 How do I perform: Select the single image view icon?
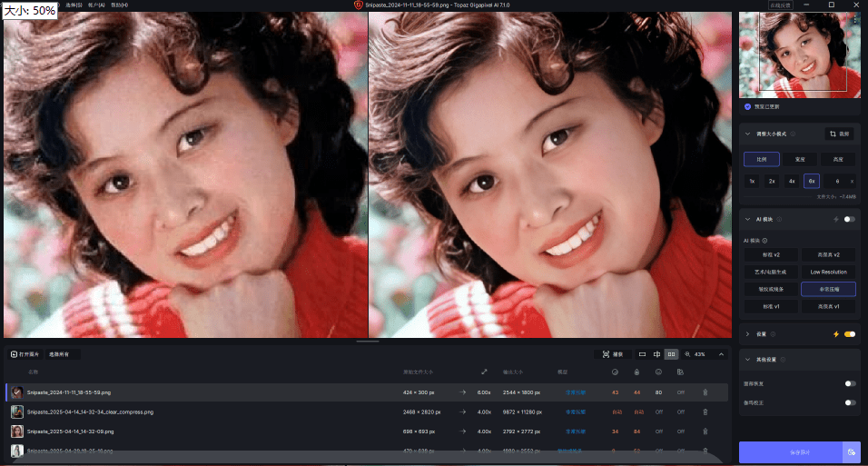(x=643, y=354)
